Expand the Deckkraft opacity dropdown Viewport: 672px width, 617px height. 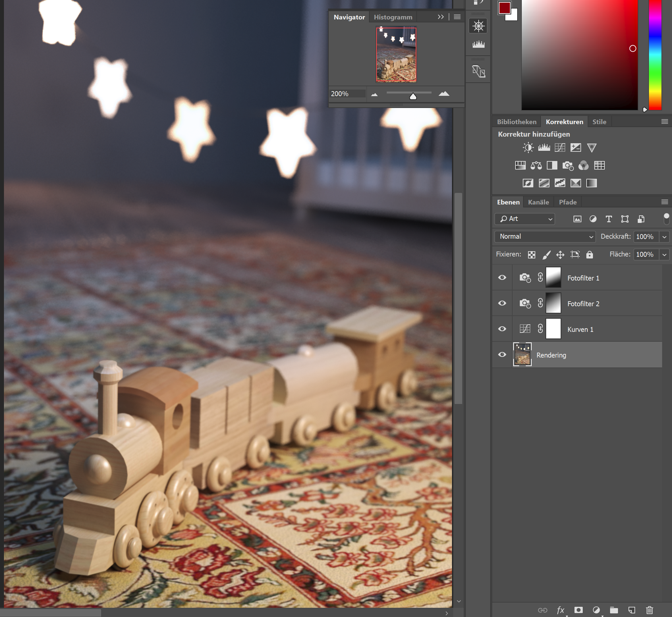[x=664, y=237]
